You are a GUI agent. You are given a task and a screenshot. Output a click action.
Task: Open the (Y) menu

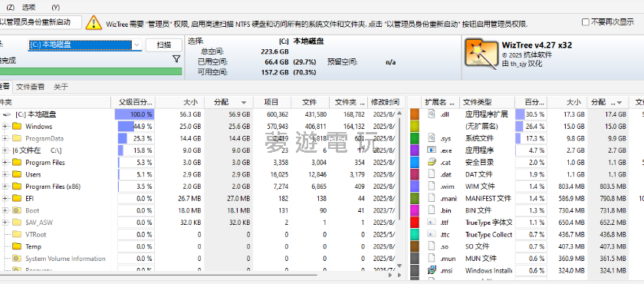point(56,7)
